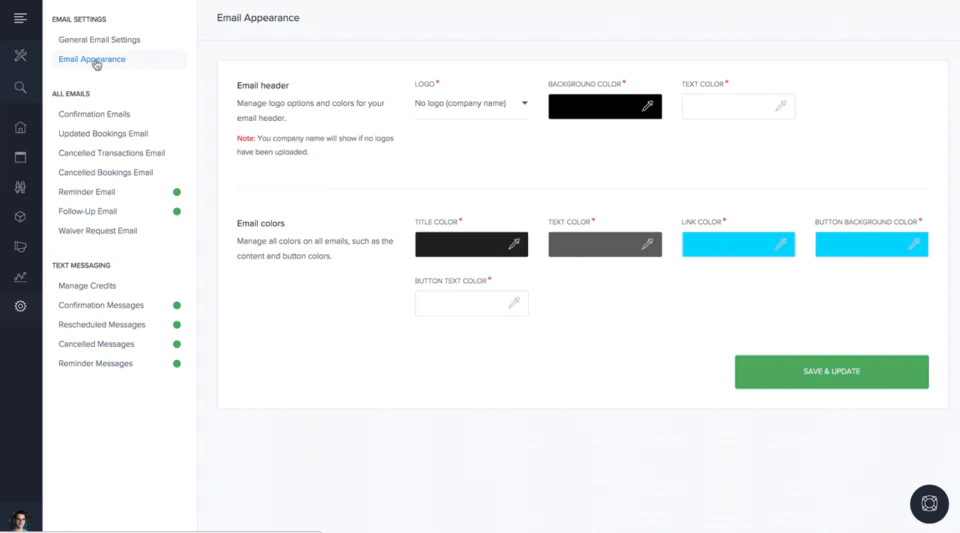
Task: Open Follow-Up Email settings
Action: point(88,212)
